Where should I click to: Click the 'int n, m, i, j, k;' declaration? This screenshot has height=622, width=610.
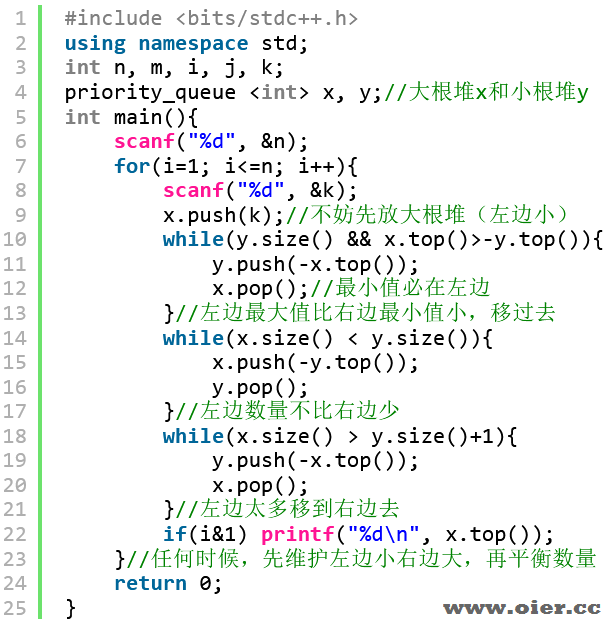coord(174,68)
